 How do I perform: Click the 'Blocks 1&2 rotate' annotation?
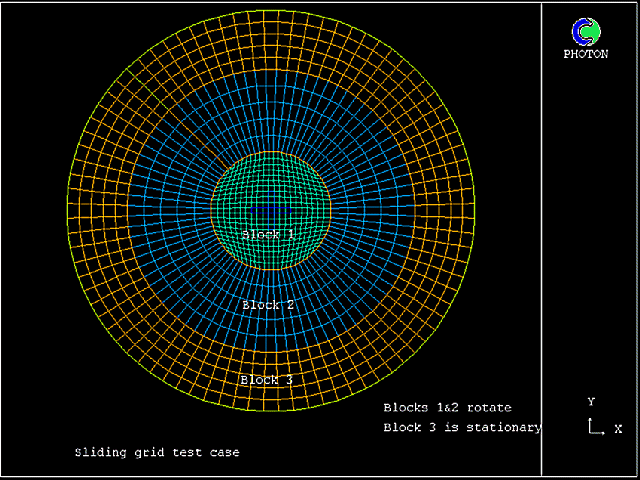click(x=447, y=408)
